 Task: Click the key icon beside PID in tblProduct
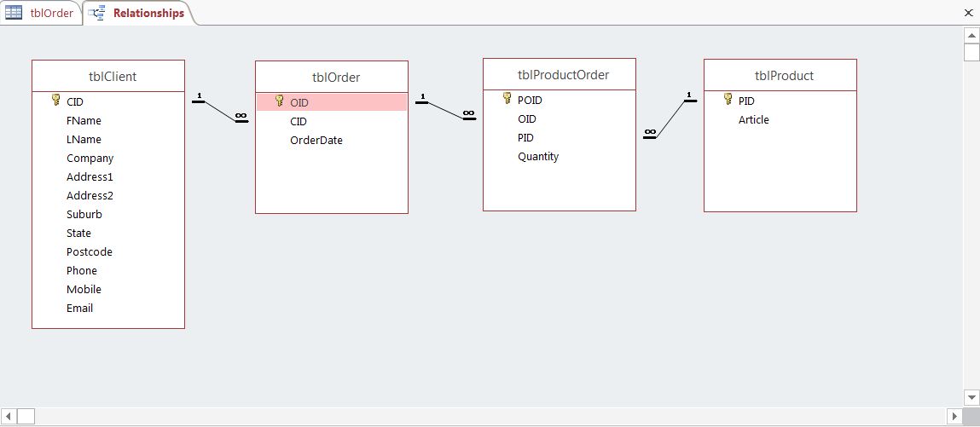[x=728, y=99]
